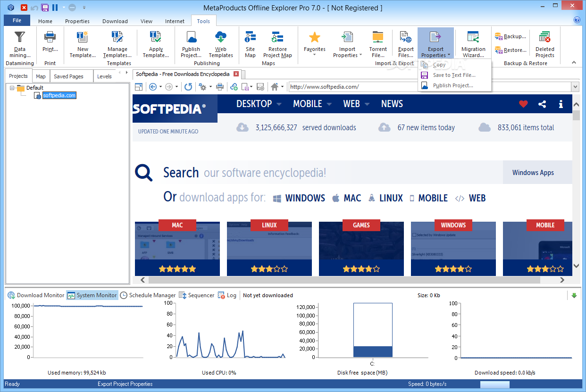Open the Saved Pages panel tab
586x392 pixels.
click(x=68, y=76)
